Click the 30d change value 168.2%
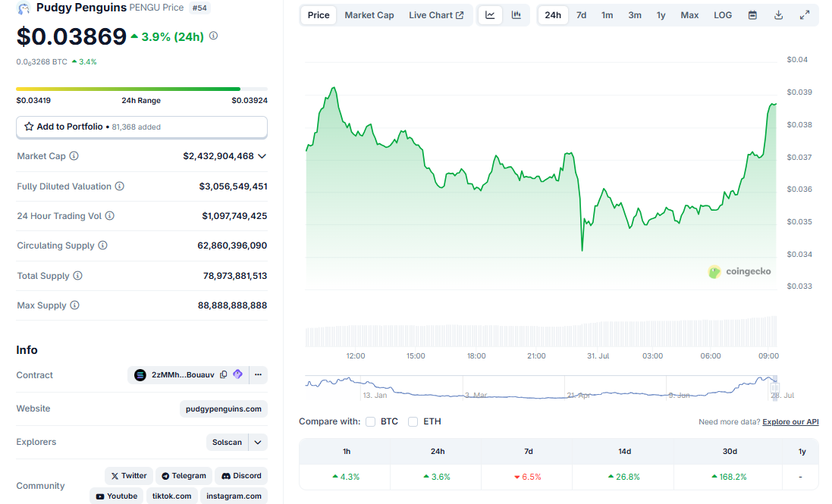 pyautogui.click(x=729, y=477)
